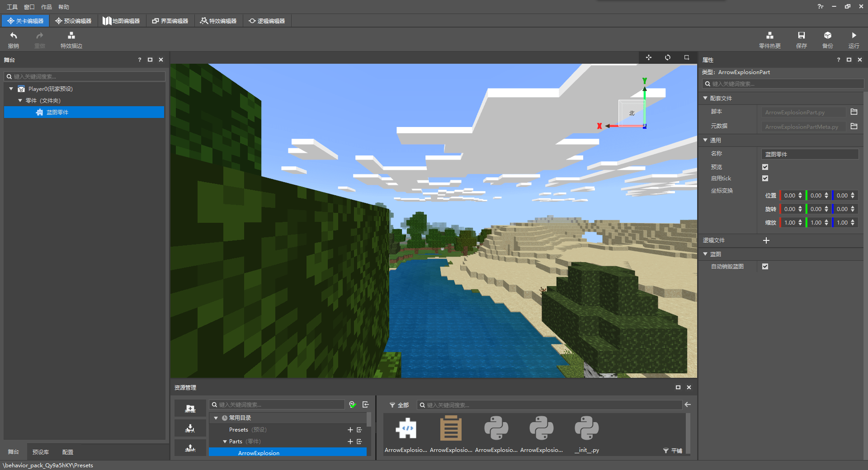This screenshot has width=868, height=470.
Task: Collapse the 常用目录 tree node
Action: (216, 418)
